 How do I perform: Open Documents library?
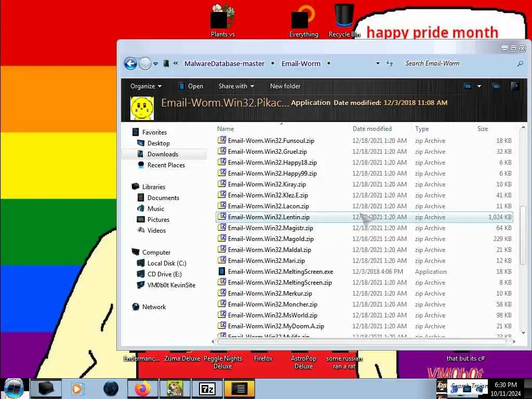point(163,198)
